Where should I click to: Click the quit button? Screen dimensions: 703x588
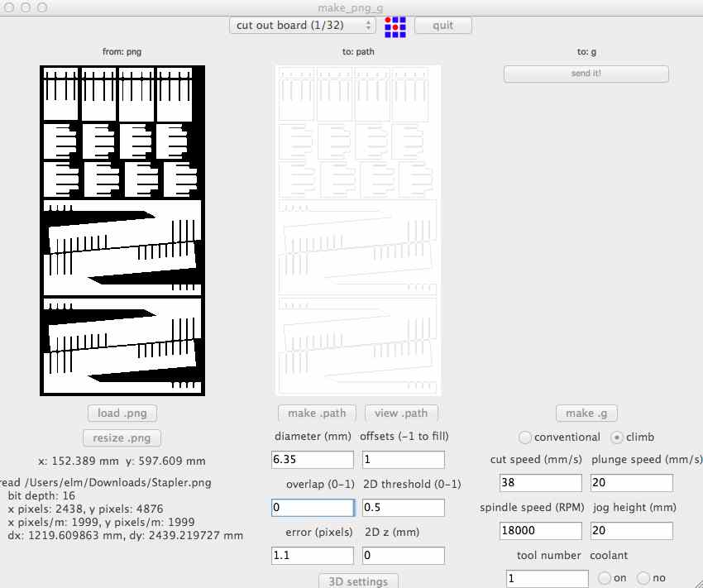[443, 26]
